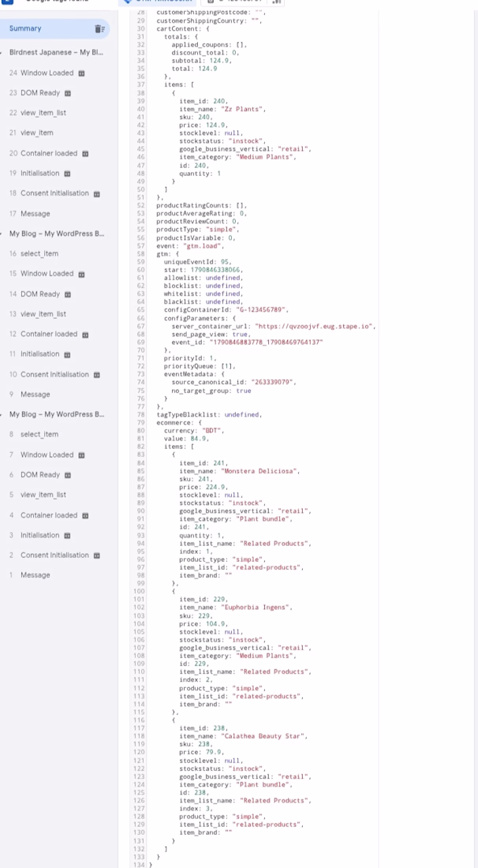The height and width of the screenshot is (868, 478).
Task: Click the API icon beside 11 Initialisation
Action: (67, 354)
